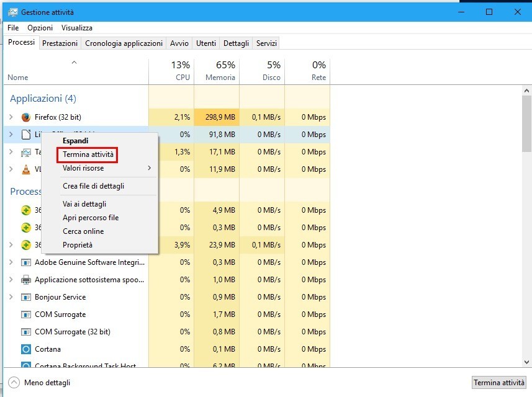The height and width of the screenshot is (397, 532).
Task: Click the Bonjour Service icon
Action: (x=26, y=297)
